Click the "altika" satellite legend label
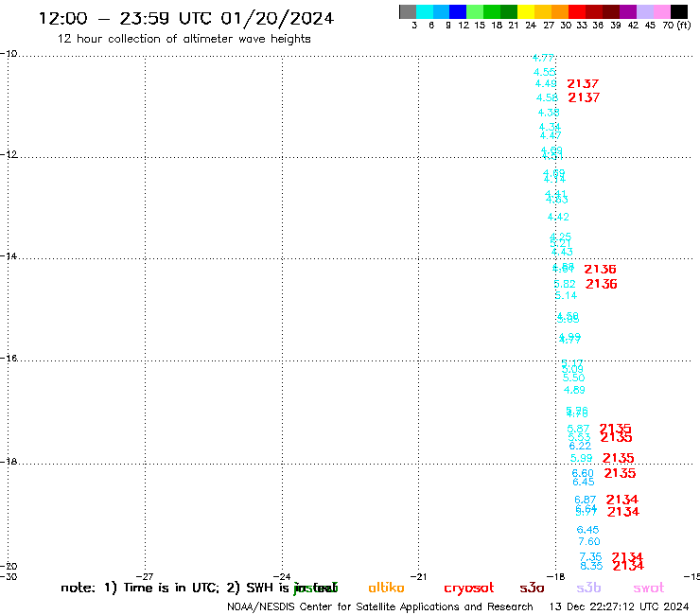Screen dimensions: 700x615 (386, 588)
